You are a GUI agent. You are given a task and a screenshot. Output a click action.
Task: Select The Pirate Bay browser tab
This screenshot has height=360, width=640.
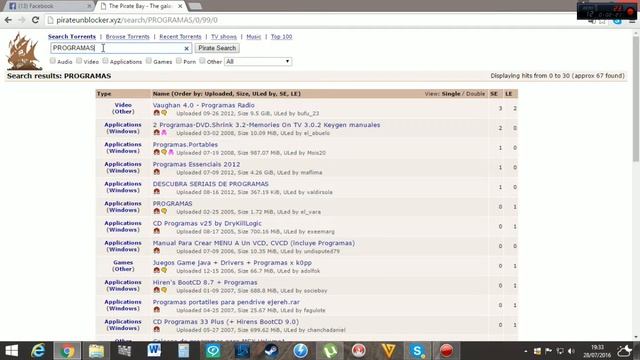[x=140, y=6]
